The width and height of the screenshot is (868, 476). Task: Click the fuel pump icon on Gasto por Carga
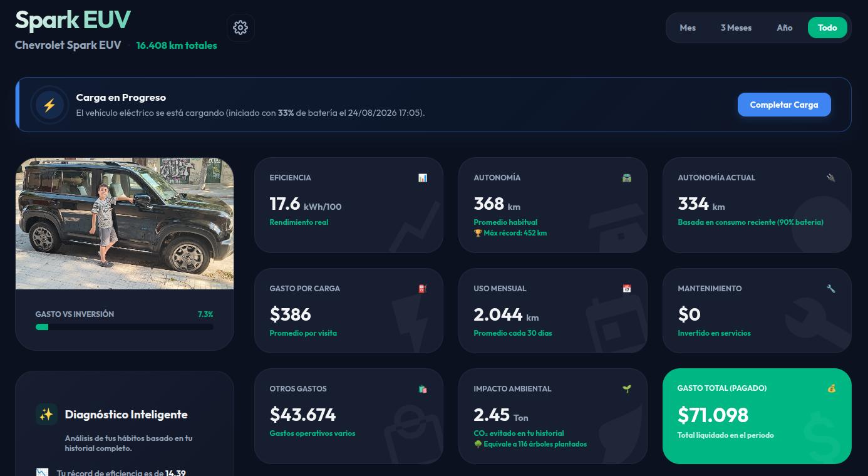click(423, 289)
